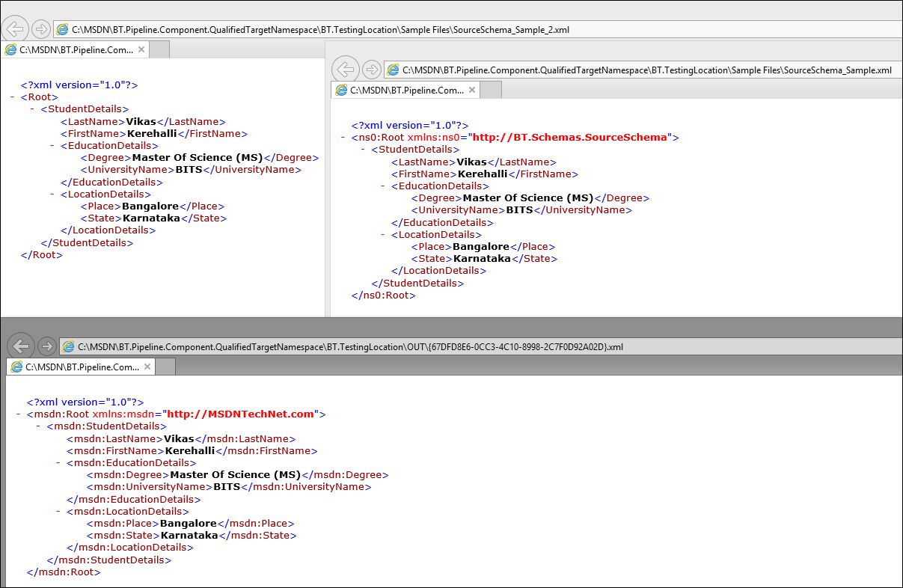Screen dimensions: 903x588
Task: Click Kerehalli in Sample_2 plain Root document
Action: click(152, 134)
